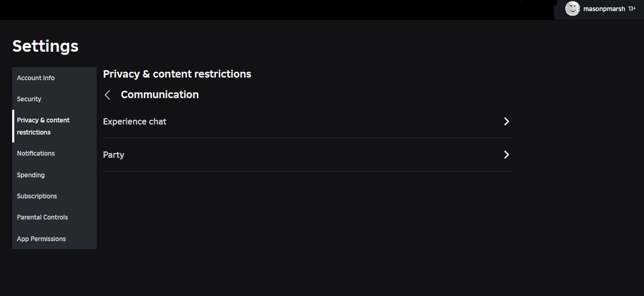Click the right chevron on Experience chat row
The width and height of the screenshot is (644, 296).
click(x=507, y=121)
